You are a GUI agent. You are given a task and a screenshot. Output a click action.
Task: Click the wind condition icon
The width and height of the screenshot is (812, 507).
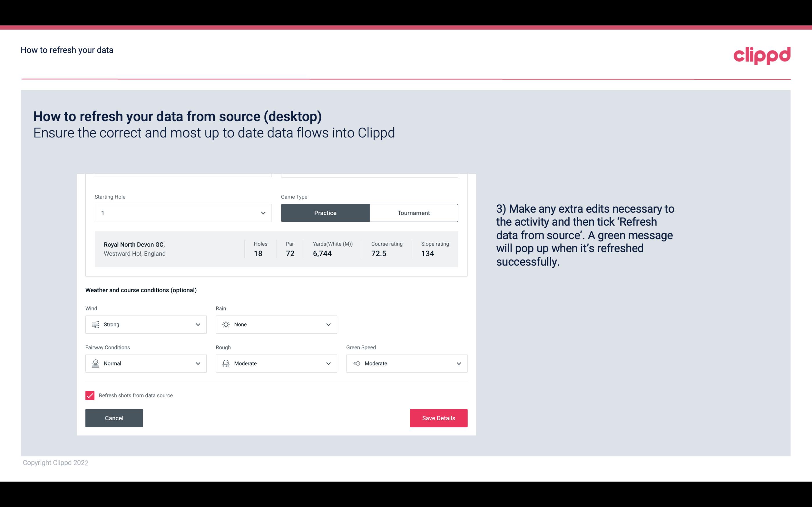click(x=95, y=325)
